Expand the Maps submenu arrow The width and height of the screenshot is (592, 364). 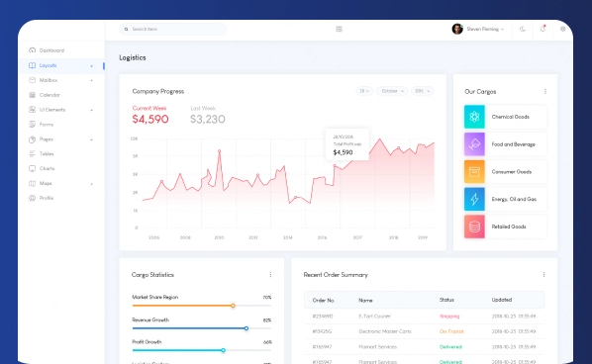pyautogui.click(x=91, y=184)
